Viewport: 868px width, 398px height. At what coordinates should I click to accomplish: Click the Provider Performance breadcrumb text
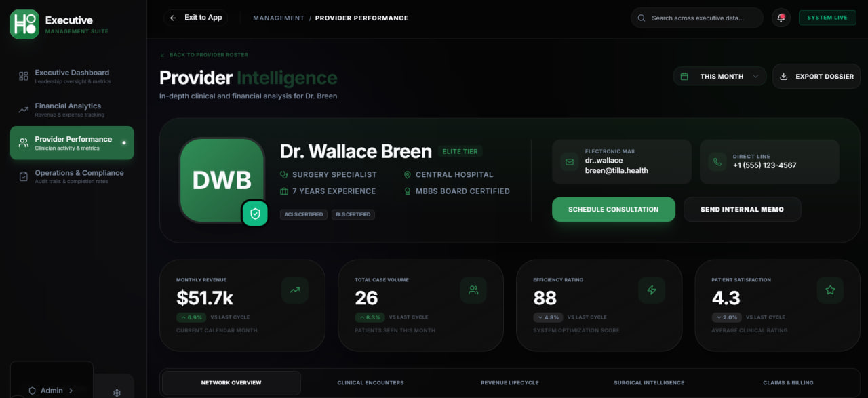361,18
